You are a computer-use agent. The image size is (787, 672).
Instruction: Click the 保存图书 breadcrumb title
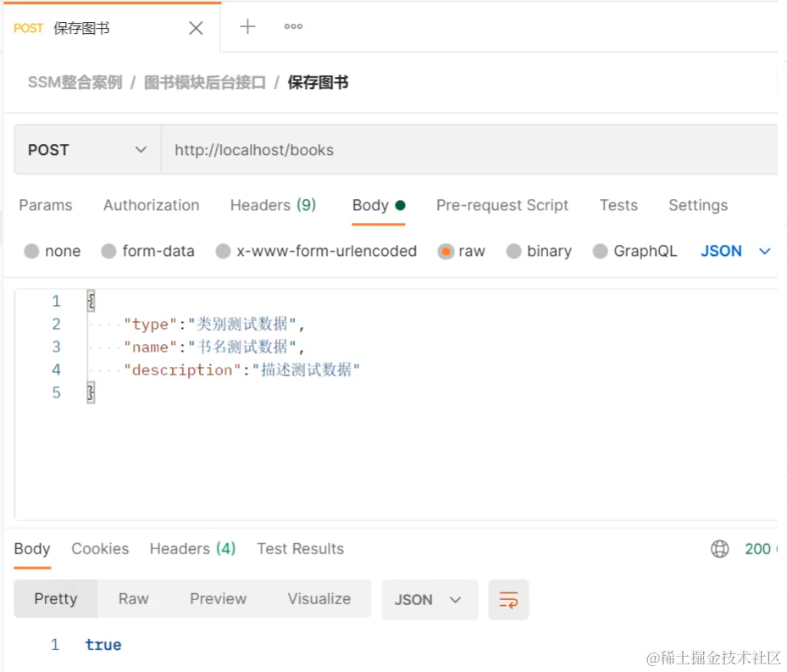(x=318, y=82)
